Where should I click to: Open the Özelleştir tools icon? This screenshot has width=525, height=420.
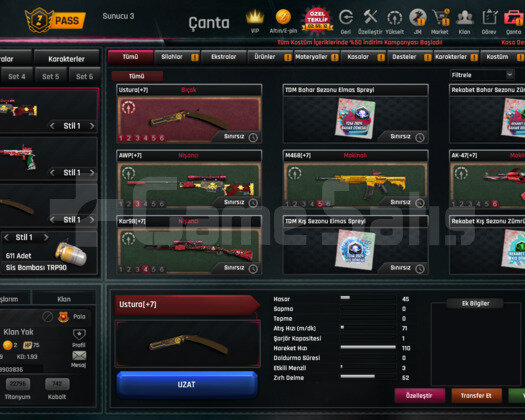pyautogui.click(x=370, y=17)
